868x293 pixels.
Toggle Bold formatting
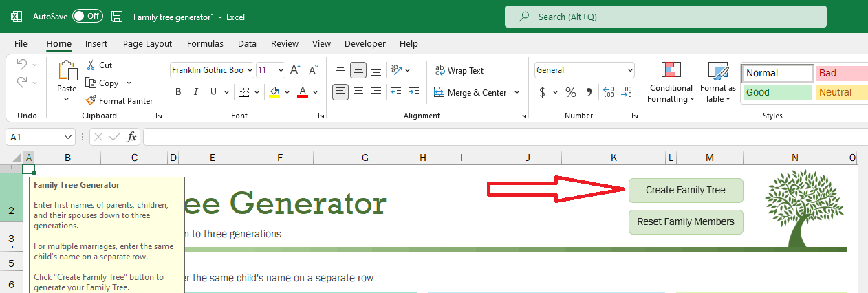coord(178,92)
